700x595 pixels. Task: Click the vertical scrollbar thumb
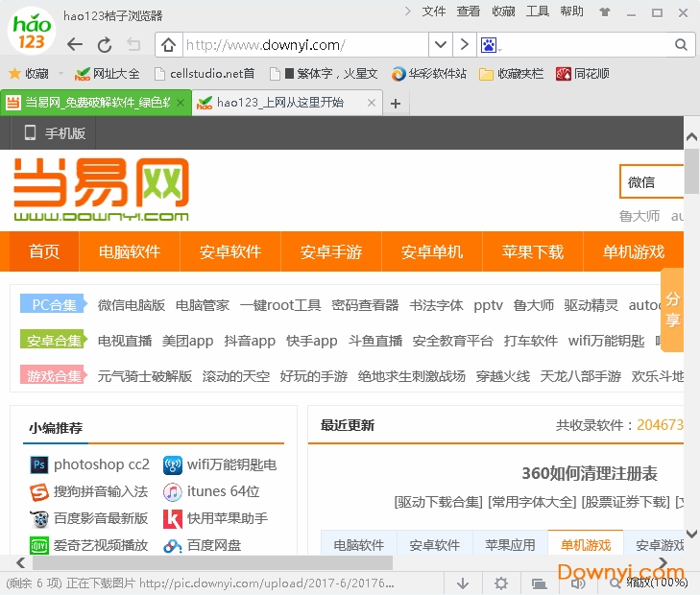point(691,171)
